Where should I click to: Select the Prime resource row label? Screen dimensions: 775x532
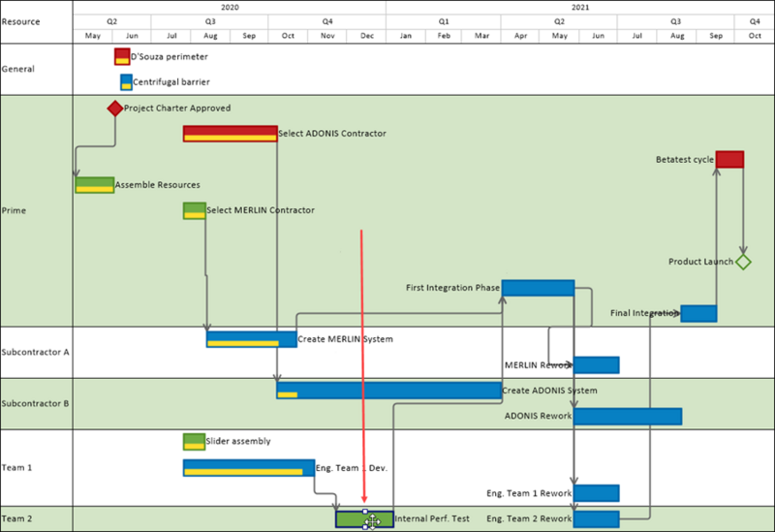[x=14, y=210]
